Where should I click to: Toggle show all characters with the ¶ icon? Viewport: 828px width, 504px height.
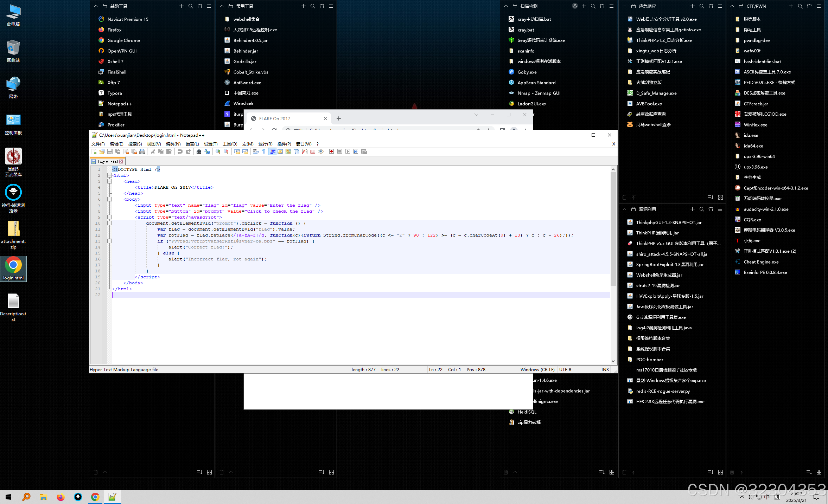(264, 151)
